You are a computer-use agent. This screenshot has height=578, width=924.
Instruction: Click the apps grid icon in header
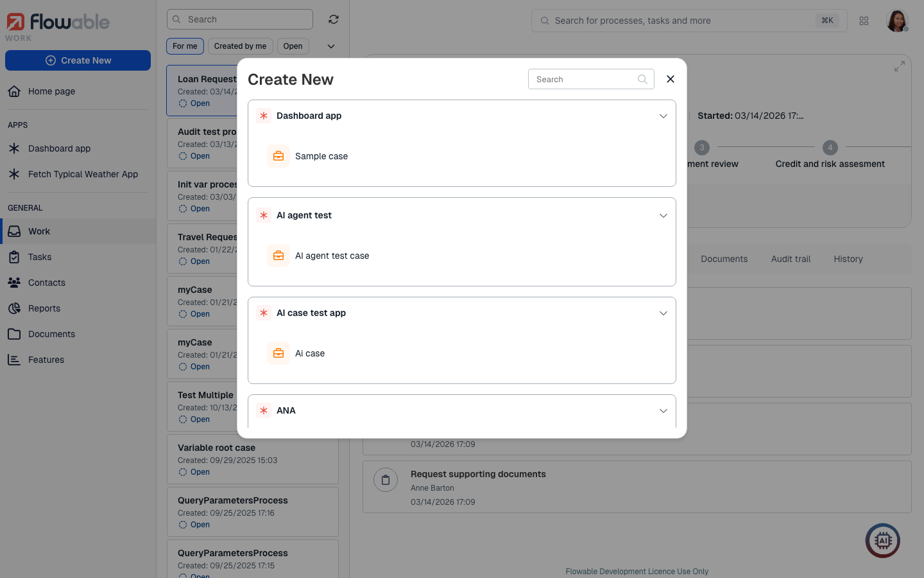click(864, 21)
